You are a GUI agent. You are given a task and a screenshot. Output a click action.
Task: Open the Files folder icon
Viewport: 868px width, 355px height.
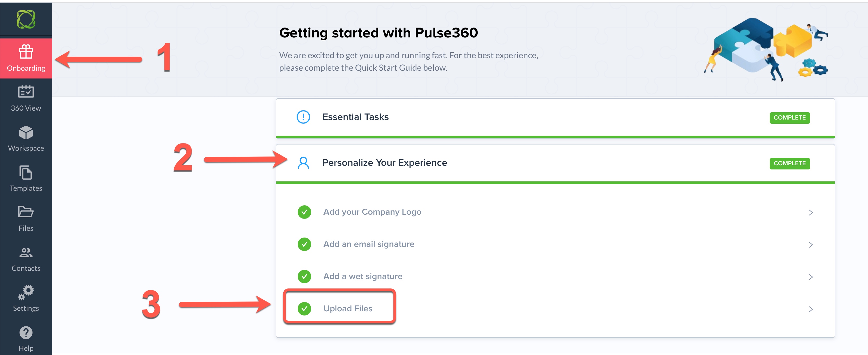(x=26, y=212)
